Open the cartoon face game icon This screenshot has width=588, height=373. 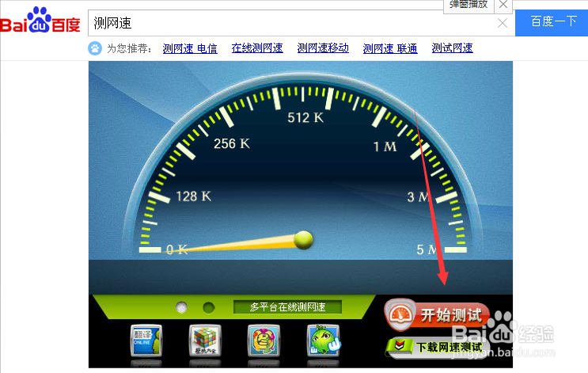tap(264, 341)
